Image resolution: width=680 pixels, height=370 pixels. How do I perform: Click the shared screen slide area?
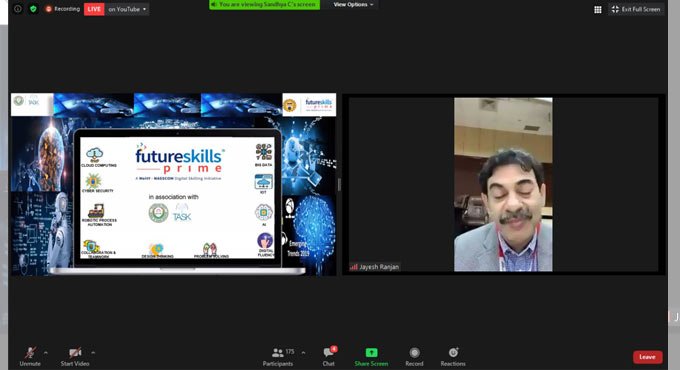click(173, 184)
